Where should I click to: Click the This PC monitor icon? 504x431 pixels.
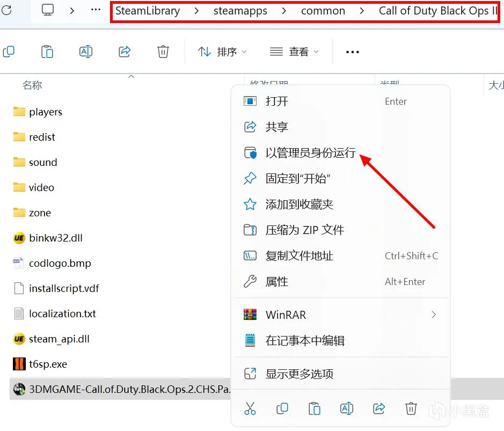coord(48,10)
